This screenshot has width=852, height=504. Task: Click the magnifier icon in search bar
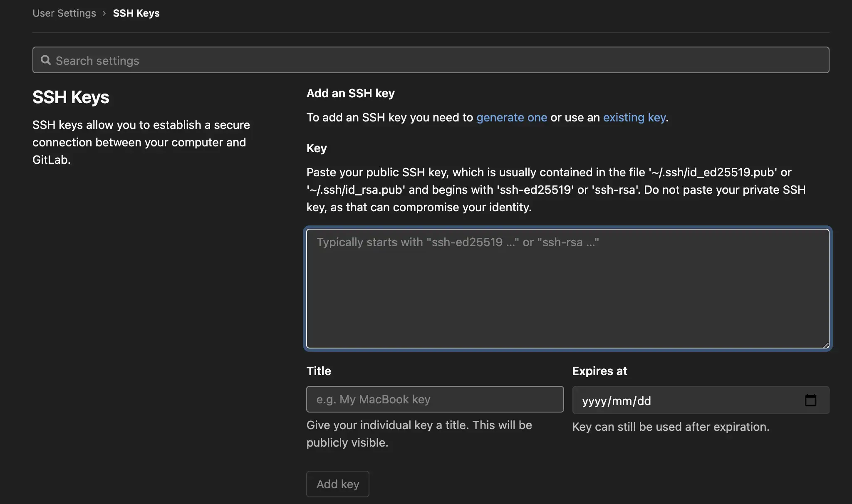point(46,60)
